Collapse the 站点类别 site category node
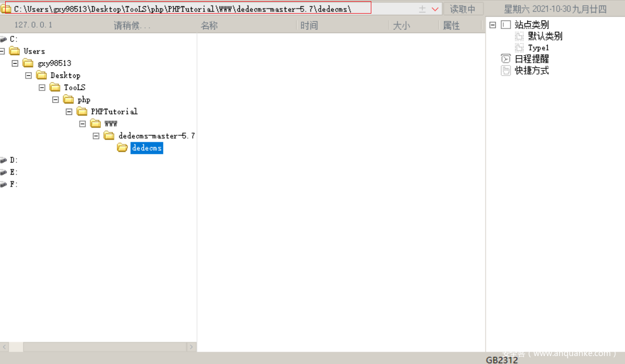Viewport: 625px width, 364px height. pyautogui.click(x=492, y=25)
